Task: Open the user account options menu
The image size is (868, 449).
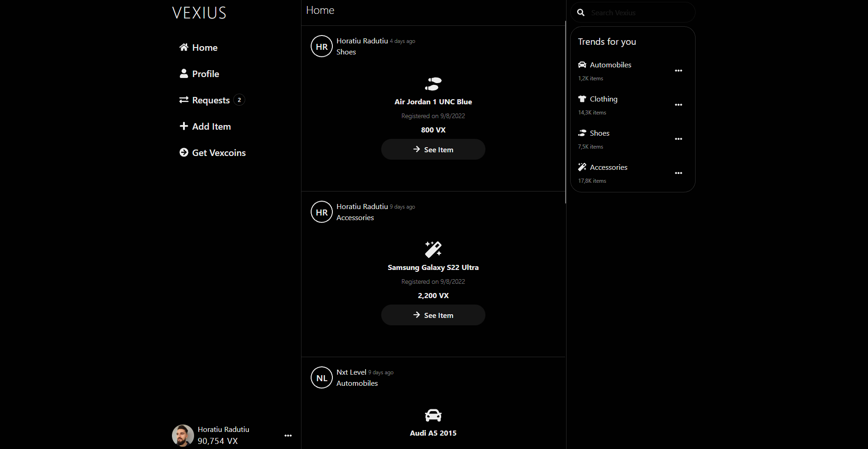Action: (x=288, y=436)
